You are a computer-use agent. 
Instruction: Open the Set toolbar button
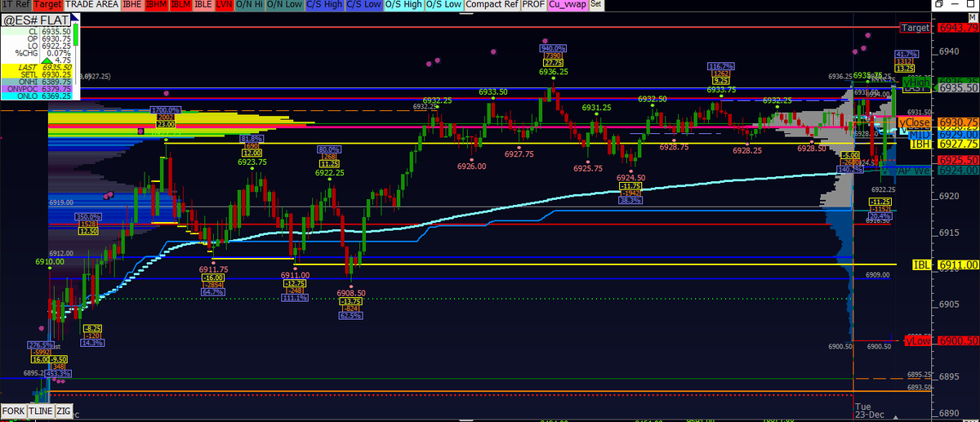596,4
